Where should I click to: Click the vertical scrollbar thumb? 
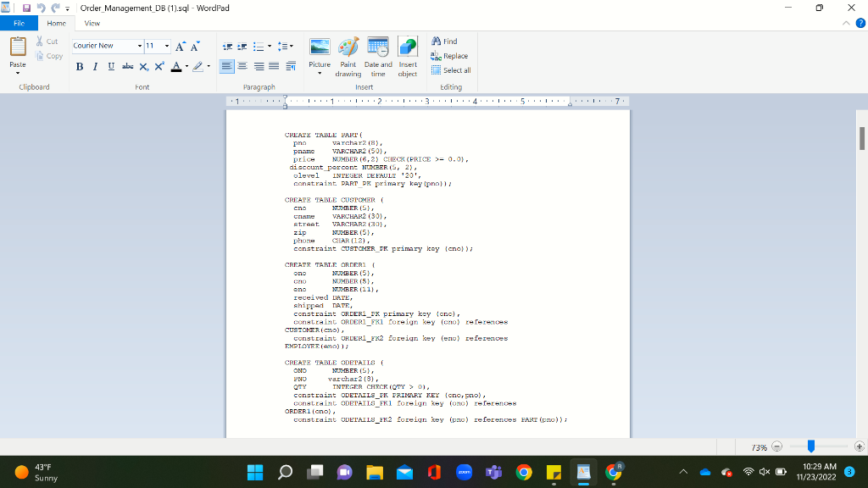862,138
